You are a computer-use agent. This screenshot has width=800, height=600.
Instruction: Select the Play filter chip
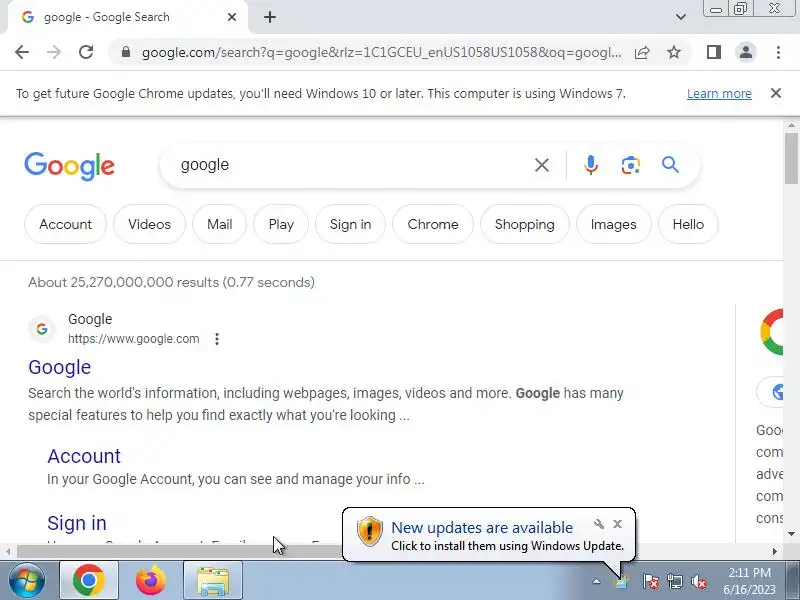pos(281,224)
